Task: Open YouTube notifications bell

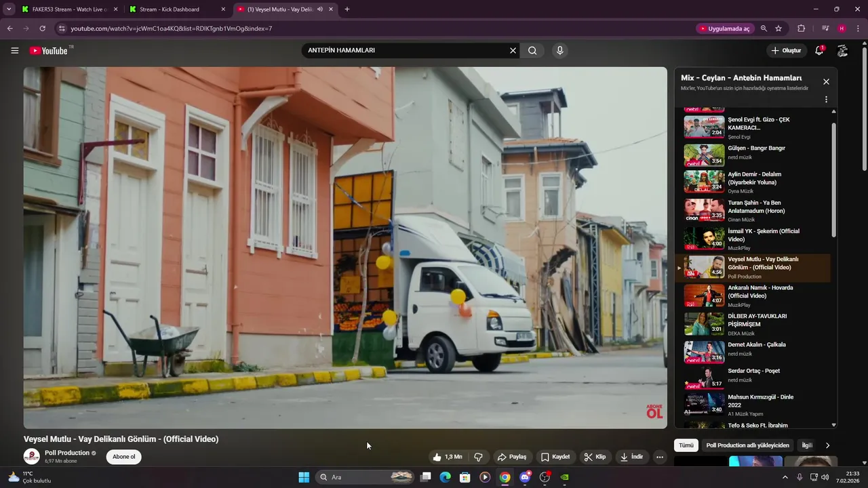Action: click(819, 51)
